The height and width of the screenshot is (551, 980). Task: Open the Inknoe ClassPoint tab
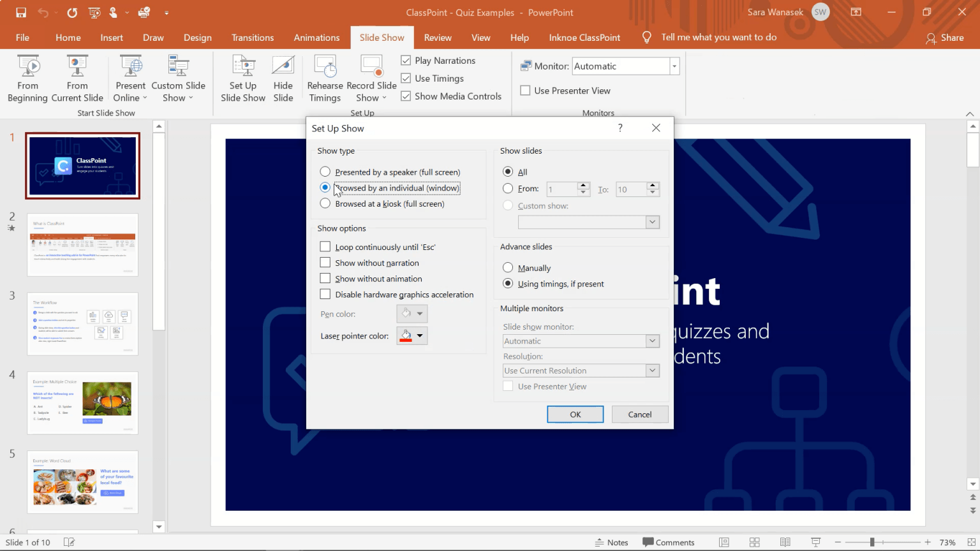pos(584,37)
